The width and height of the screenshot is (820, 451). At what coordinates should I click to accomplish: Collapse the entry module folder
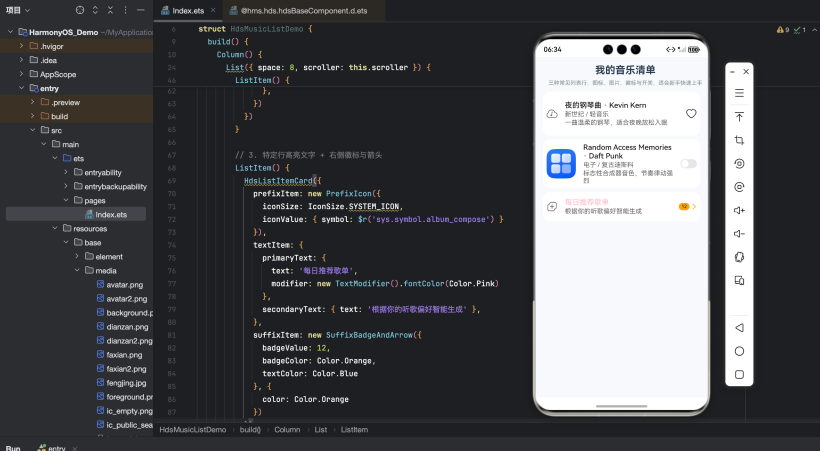21,88
